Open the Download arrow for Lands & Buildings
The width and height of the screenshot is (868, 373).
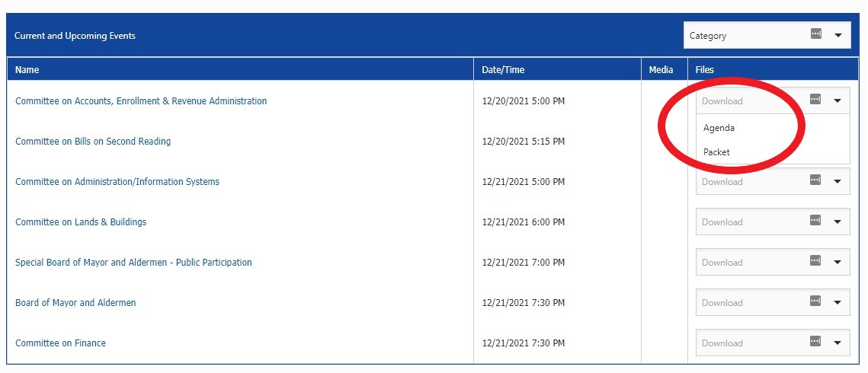837,222
